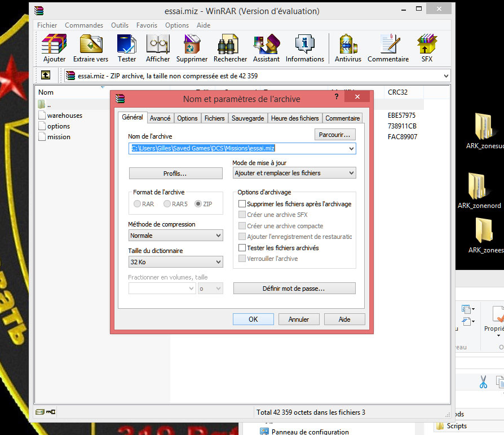Switch to the Avancé tab
The height and width of the screenshot is (435, 504).
point(160,118)
